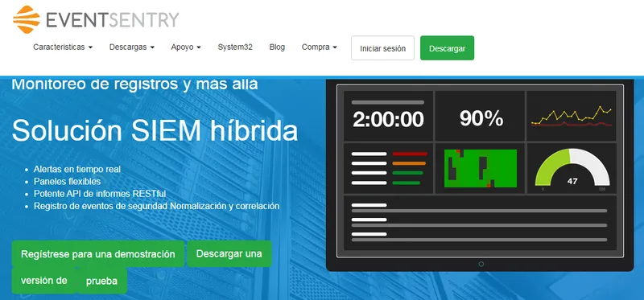Click the bottom log lines panel in monitor
Image resolution: width=644 pixels, height=300 pixels.
[x=480, y=223]
